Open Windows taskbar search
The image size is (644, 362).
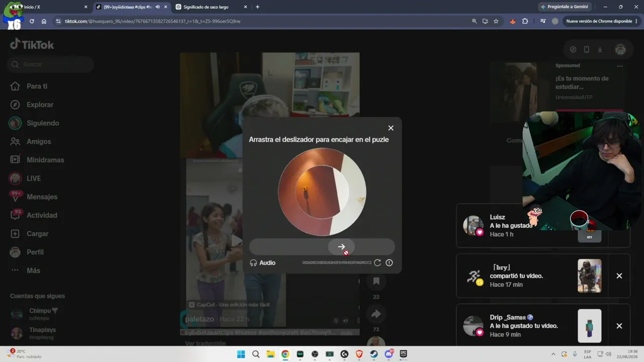[256, 354]
